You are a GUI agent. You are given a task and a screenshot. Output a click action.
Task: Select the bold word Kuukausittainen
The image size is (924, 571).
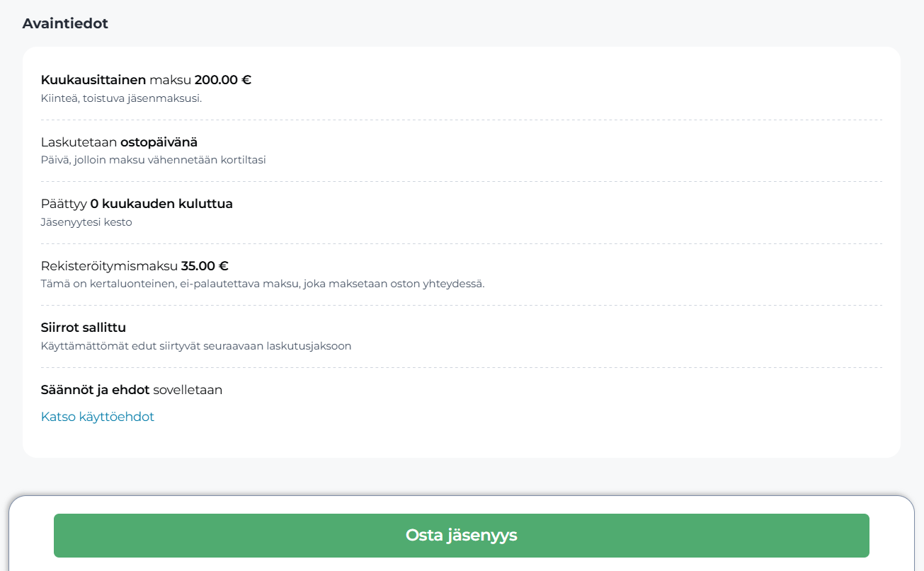(93, 80)
